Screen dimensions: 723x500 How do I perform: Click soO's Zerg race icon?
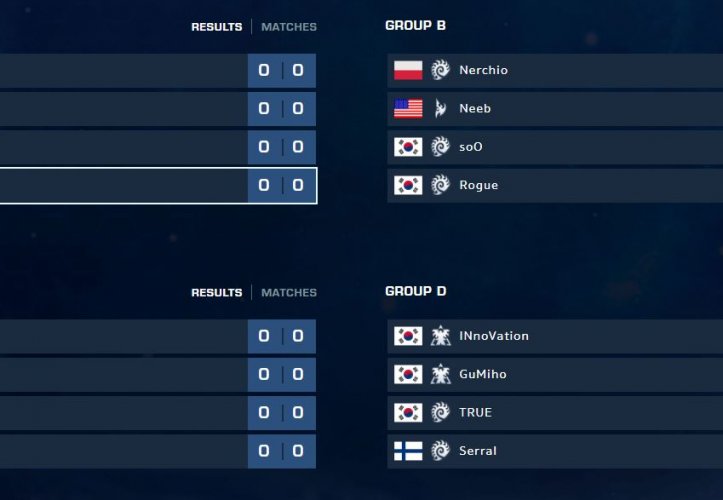[440, 147]
